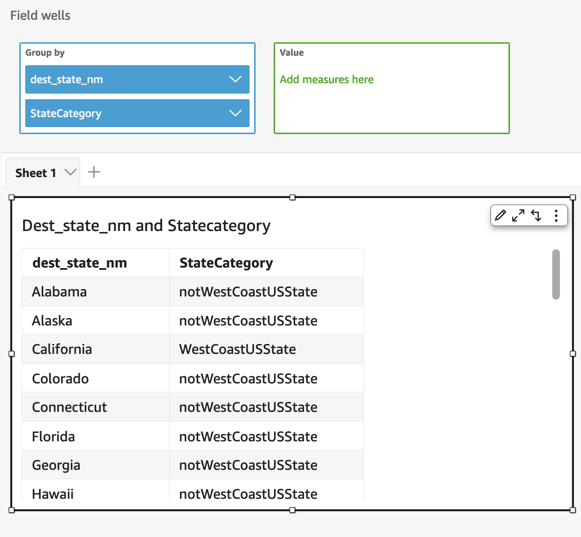Expand the StateCategory field dropdown chevron

tap(235, 113)
